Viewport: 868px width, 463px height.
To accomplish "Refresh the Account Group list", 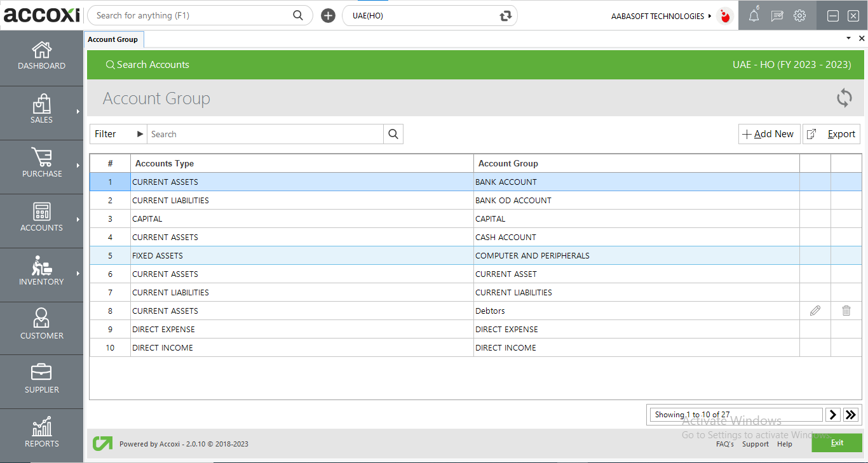I will pyautogui.click(x=844, y=98).
